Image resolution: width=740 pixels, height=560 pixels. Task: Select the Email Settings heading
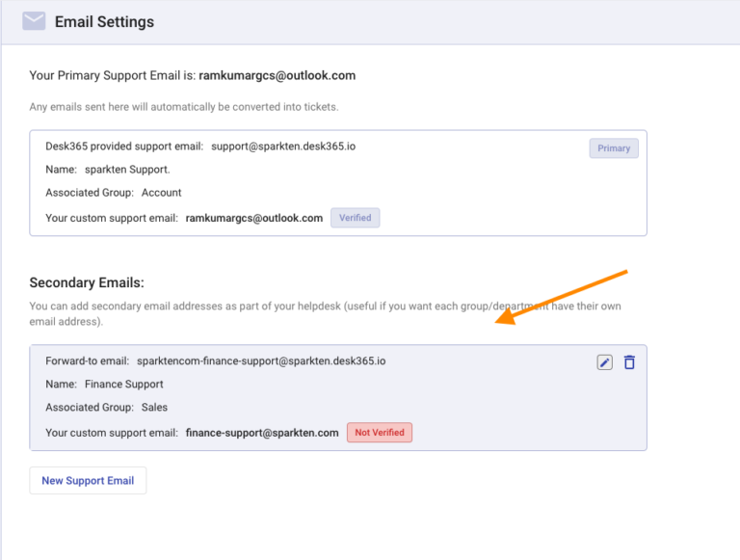pos(104,22)
